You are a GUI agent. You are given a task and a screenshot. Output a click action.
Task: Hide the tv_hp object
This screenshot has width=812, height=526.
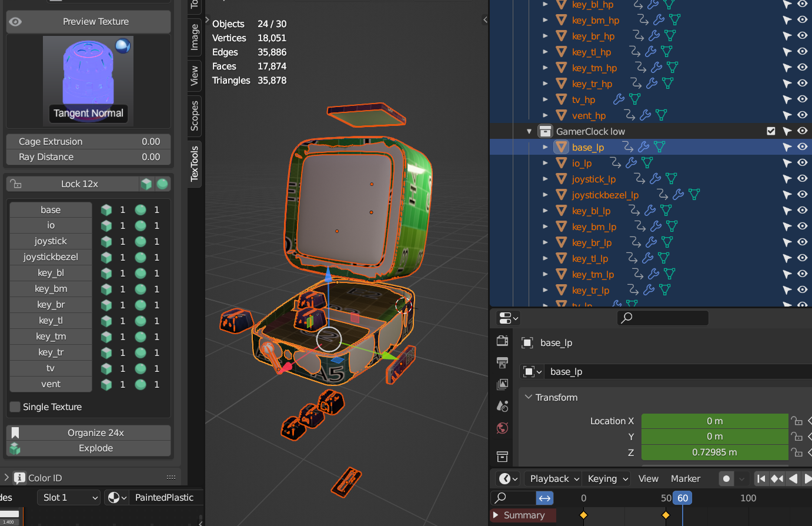tap(802, 99)
